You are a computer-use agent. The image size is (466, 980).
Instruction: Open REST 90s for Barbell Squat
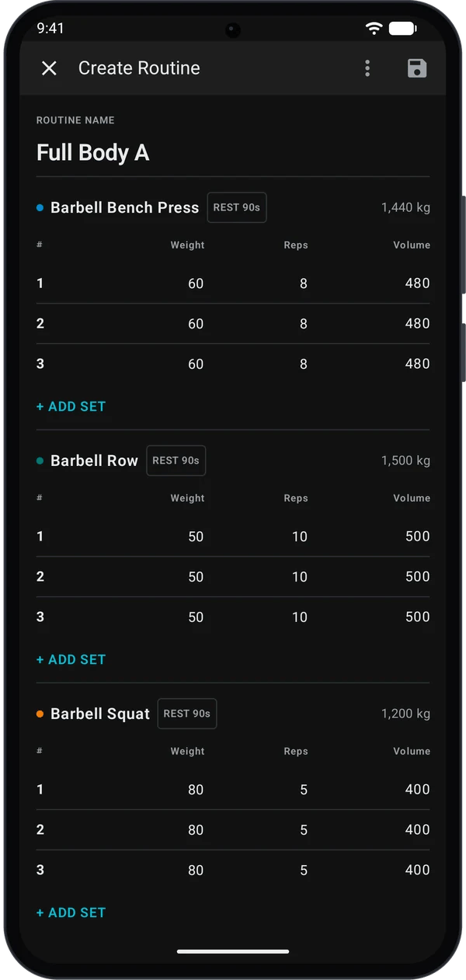pyautogui.click(x=187, y=714)
